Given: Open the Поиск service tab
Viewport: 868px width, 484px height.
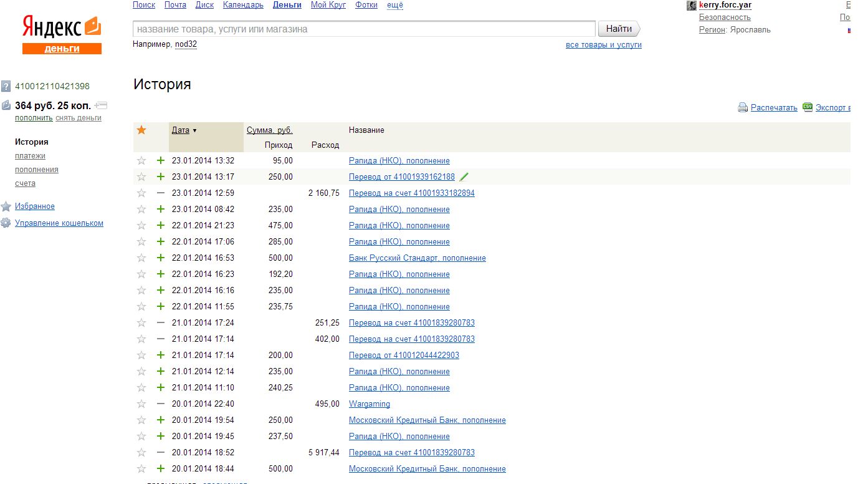Looking at the screenshot, I should point(144,5).
